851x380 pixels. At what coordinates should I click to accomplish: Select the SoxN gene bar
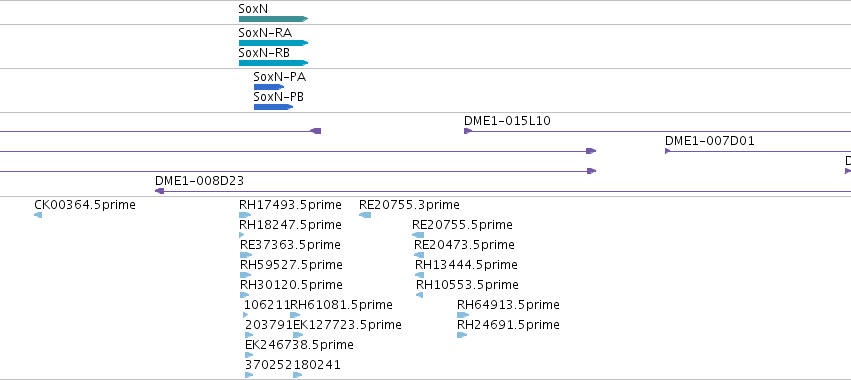(x=274, y=19)
